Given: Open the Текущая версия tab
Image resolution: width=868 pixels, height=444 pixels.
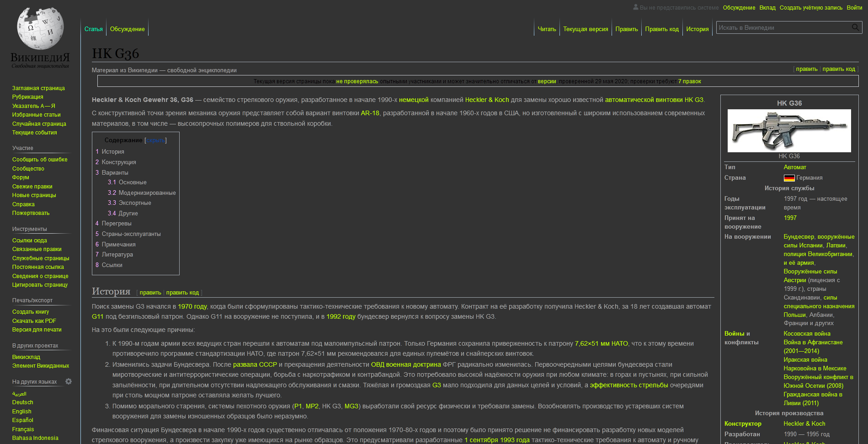Looking at the screenshot, I should [586, 29].
